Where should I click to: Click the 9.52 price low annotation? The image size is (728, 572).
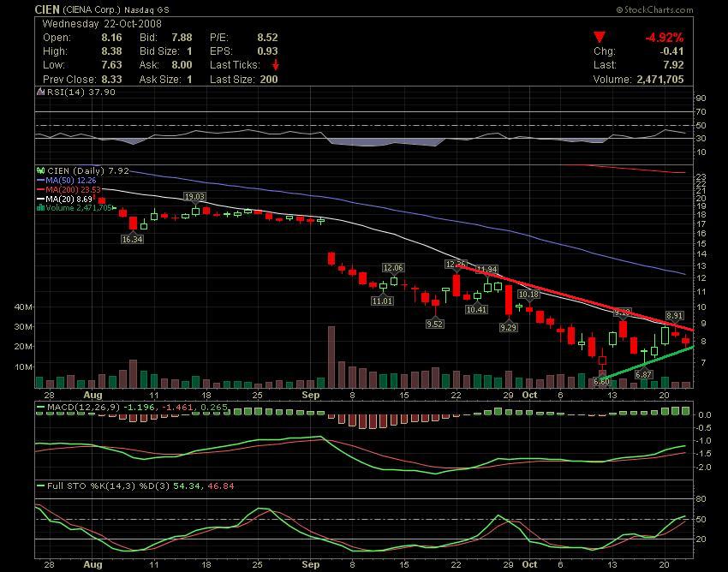click(x=434, y=324)
